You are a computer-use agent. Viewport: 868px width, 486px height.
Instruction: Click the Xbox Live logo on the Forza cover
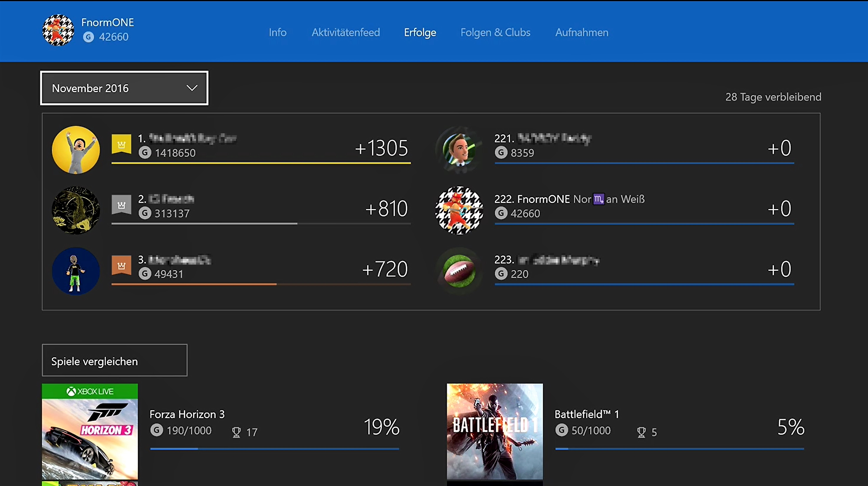coord(90,391)
